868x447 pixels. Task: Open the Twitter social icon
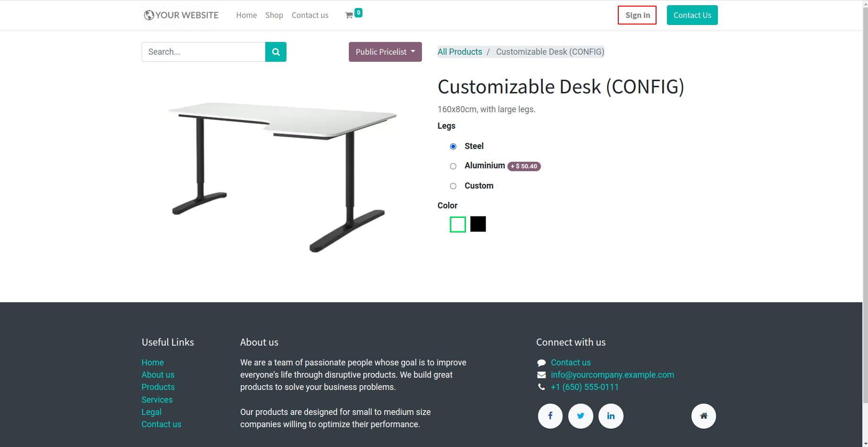581,416
